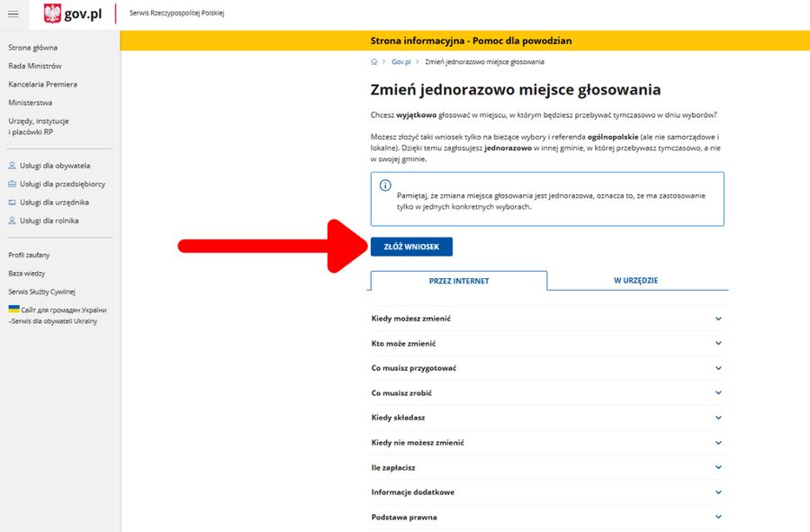This screenshot has width=810, height=532.
Task: Click the Kiedy składasz heading
Action: [399, 418]
